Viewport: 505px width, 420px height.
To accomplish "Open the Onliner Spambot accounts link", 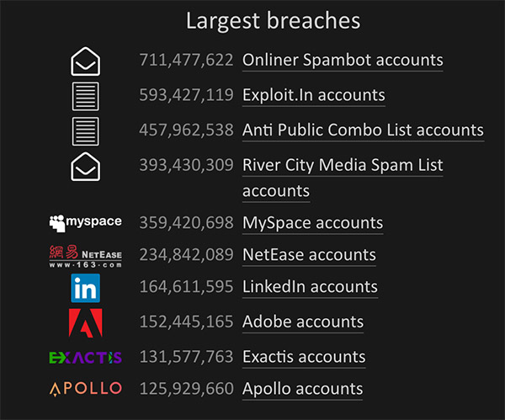I will (x=343, y=61).
